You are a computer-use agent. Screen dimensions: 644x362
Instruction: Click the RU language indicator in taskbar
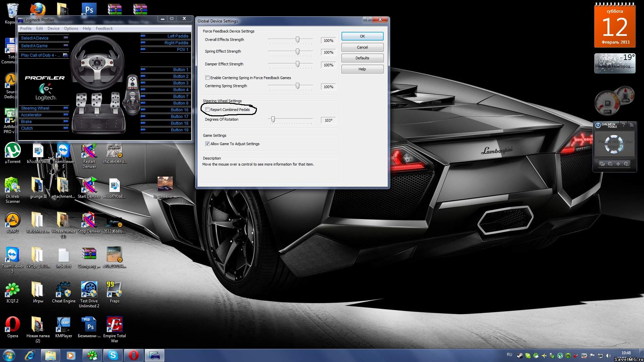point(509,354)
